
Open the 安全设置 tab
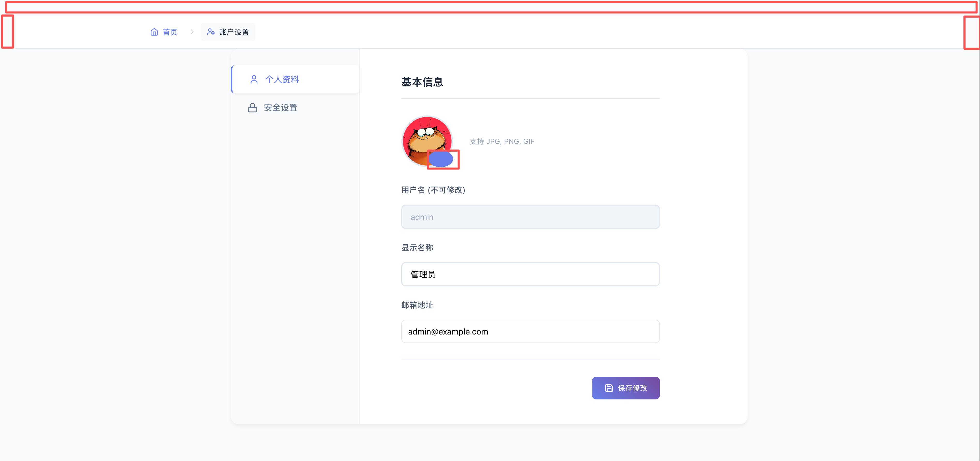(280, 108)
